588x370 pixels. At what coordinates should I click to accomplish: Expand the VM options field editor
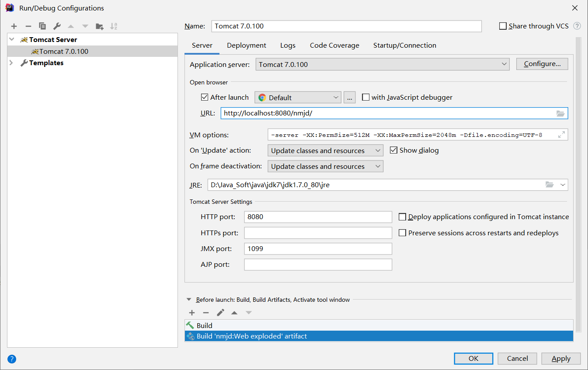pos(561,135)
